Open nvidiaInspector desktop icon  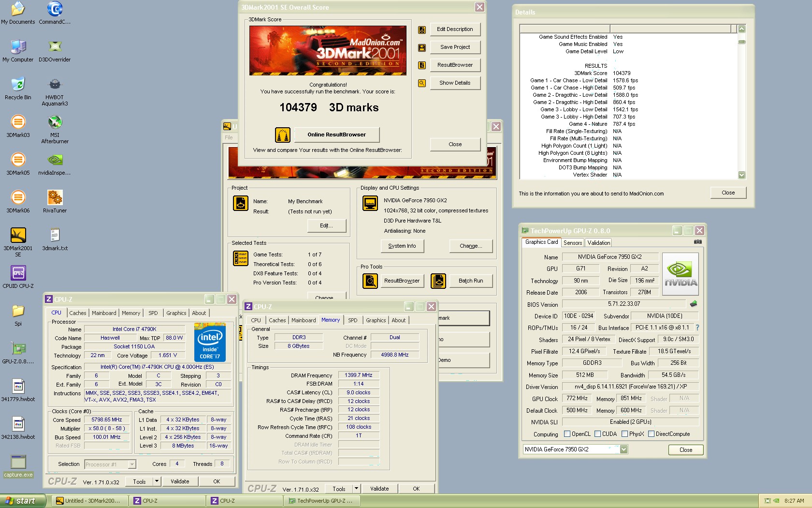click(x=55, y=164)
